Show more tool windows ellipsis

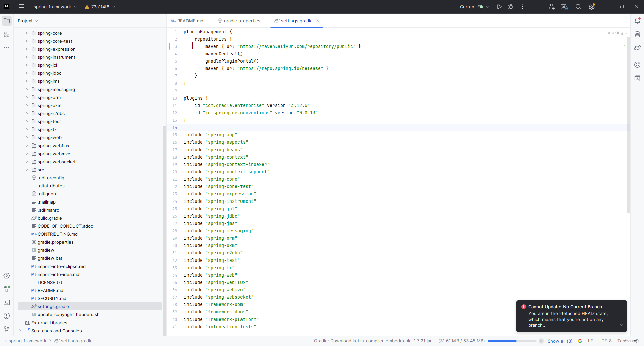click(7, 48)
